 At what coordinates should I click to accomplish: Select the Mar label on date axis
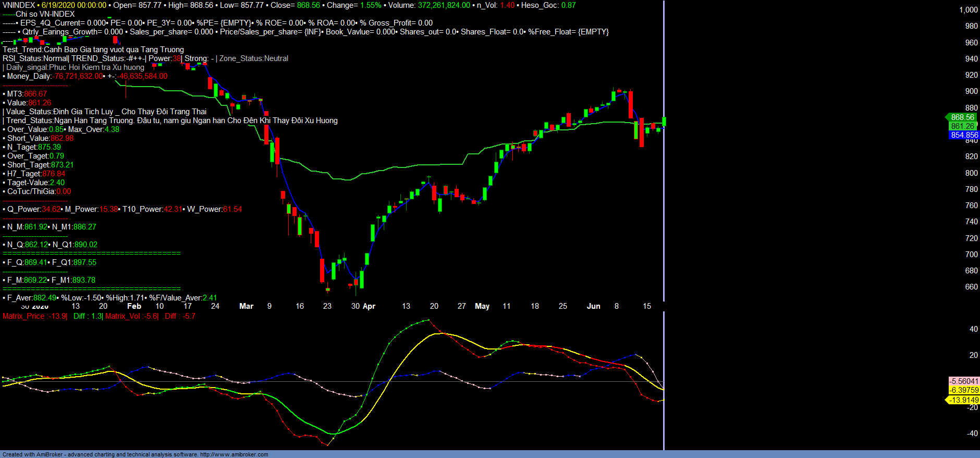point(246,306)
